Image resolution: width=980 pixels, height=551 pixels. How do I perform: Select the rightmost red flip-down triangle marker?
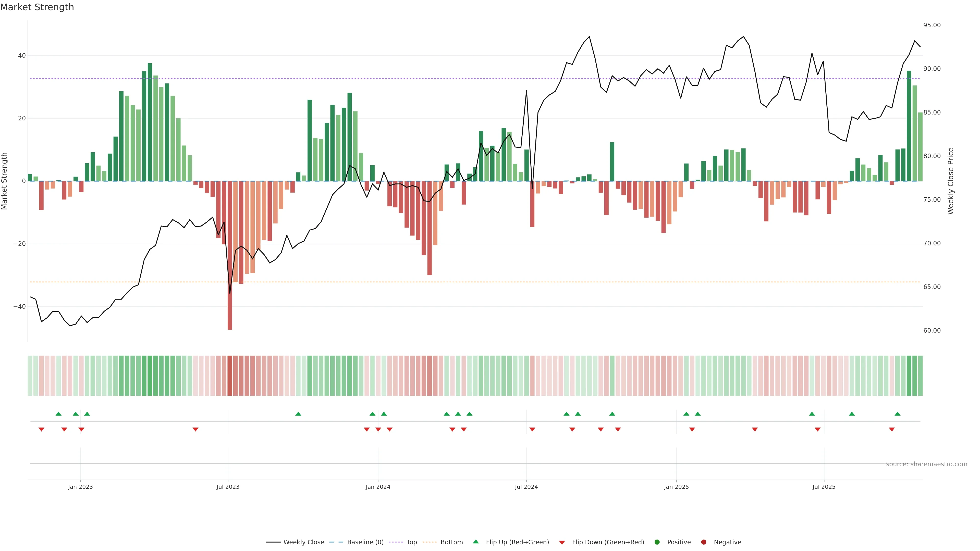pos(892,429)
